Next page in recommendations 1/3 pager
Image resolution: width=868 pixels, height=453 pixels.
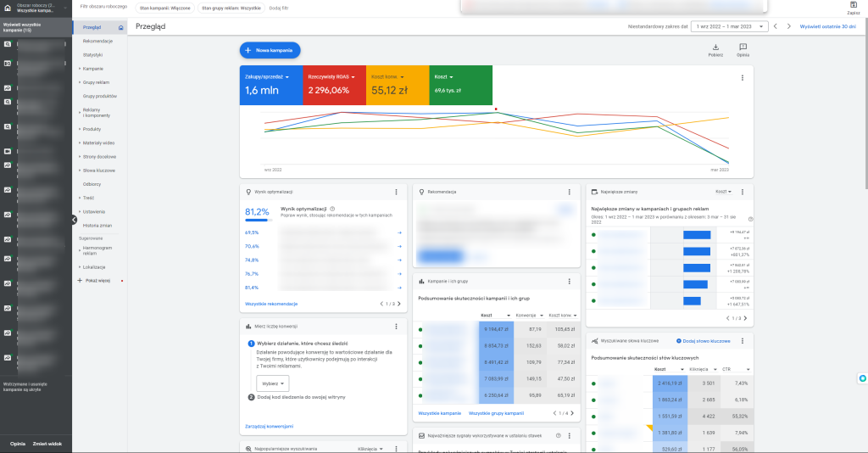click(x=399, y=304)
